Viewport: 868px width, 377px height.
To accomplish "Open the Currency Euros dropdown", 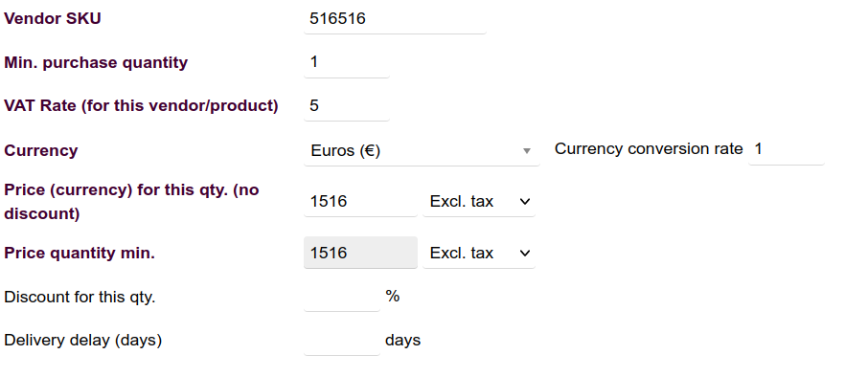I will click(x=422, y=150).
